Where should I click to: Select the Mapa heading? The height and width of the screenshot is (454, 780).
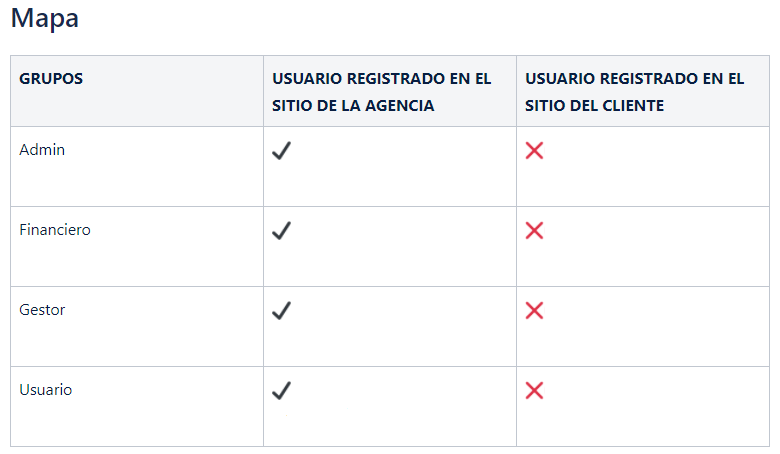tap(45, 19)
